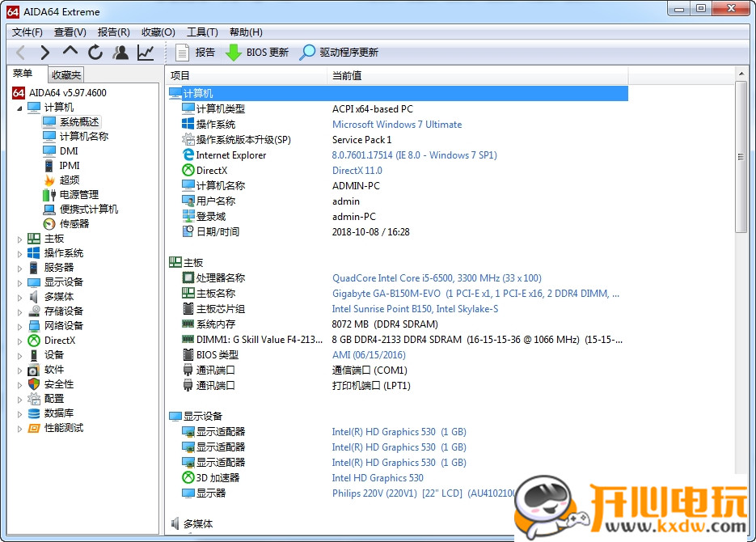The width and height of the screenshot is (756, 542).
Task: Click the chart toolbar icon
Action: 145,52
